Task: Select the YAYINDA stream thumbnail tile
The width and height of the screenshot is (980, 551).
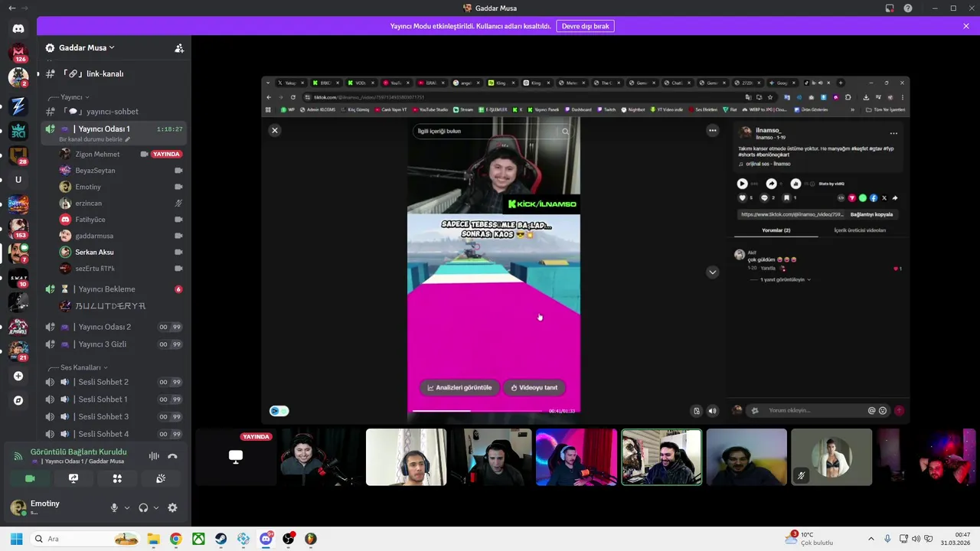Action: coord(236,457)
